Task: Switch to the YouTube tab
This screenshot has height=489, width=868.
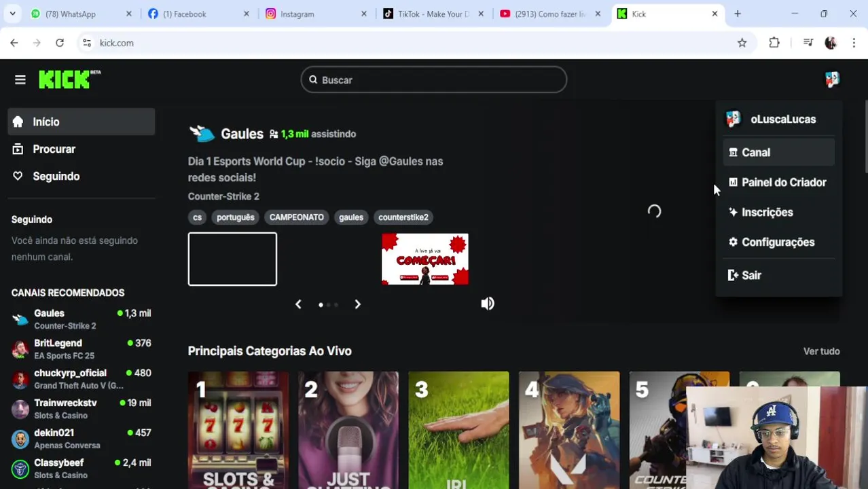Action: [x=551, y=14]
